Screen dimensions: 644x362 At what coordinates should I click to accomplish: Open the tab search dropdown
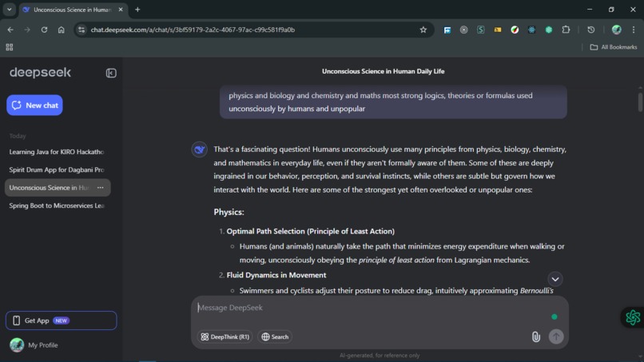click(x=9, y=10)
